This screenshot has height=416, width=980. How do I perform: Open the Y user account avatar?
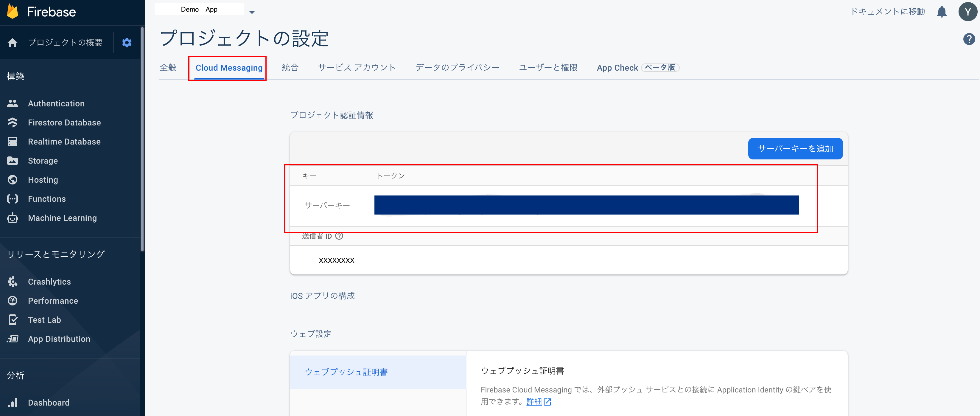(x=967, y=12)
